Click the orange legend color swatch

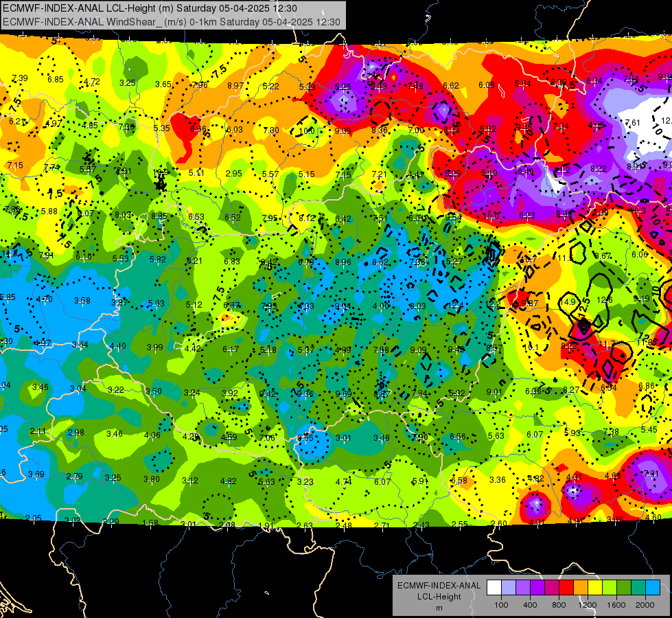click(580, 588)
